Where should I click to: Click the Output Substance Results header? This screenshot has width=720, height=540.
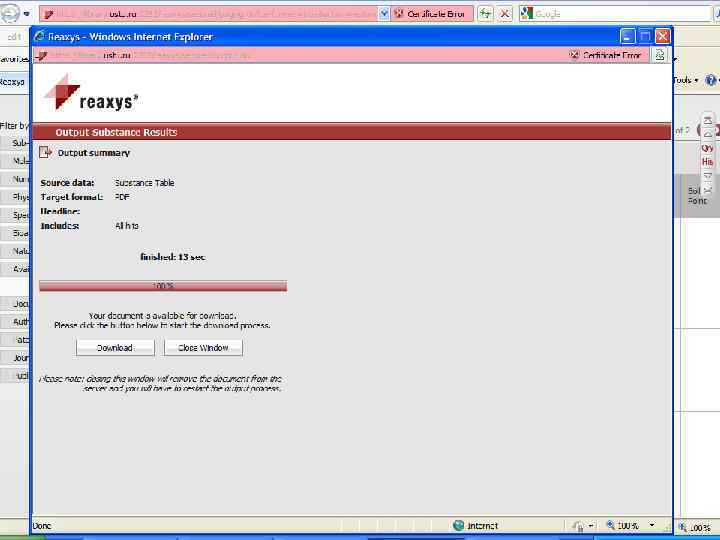[x=116, y=132]
